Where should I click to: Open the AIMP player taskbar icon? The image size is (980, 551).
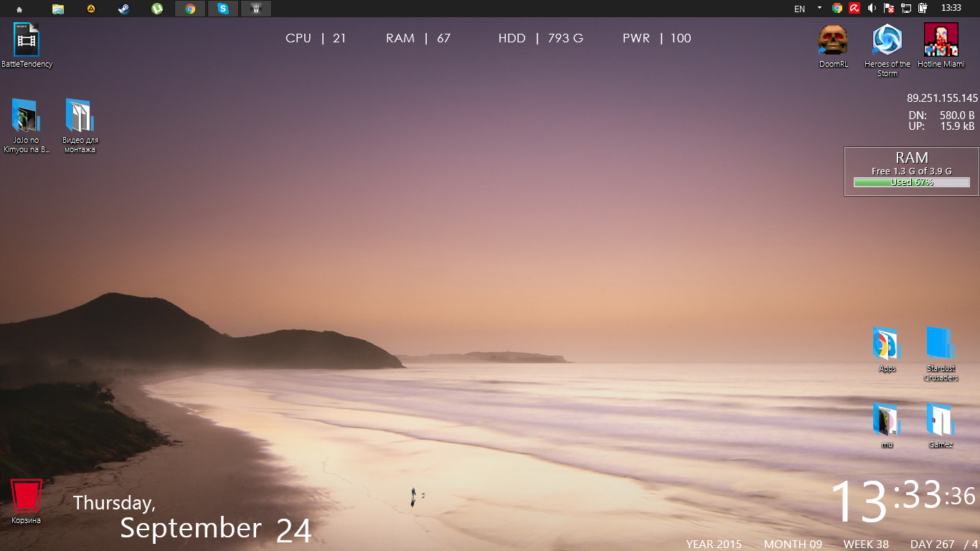[x=90, y=9]
